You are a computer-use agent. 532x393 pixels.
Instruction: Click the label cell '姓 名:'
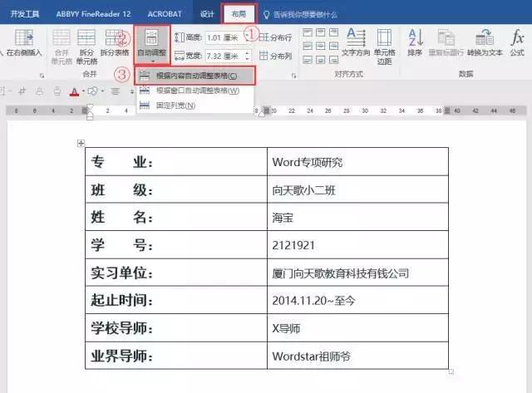click(176, 217)
